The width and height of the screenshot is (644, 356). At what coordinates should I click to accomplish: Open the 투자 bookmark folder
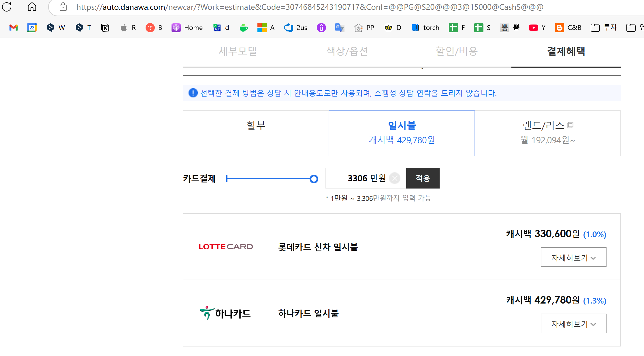coord(604,28)
